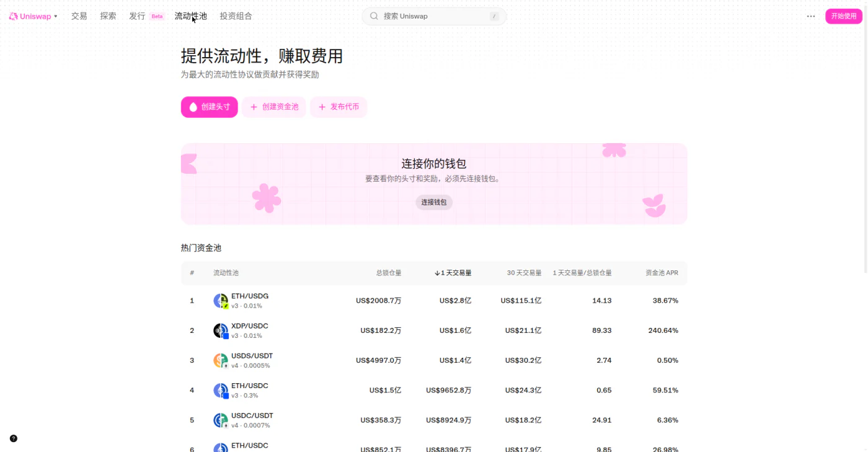Viewport: 868px width, 452px height.
Task: Sort pools by 1 天交易量 column
Action: pos(453,273)
